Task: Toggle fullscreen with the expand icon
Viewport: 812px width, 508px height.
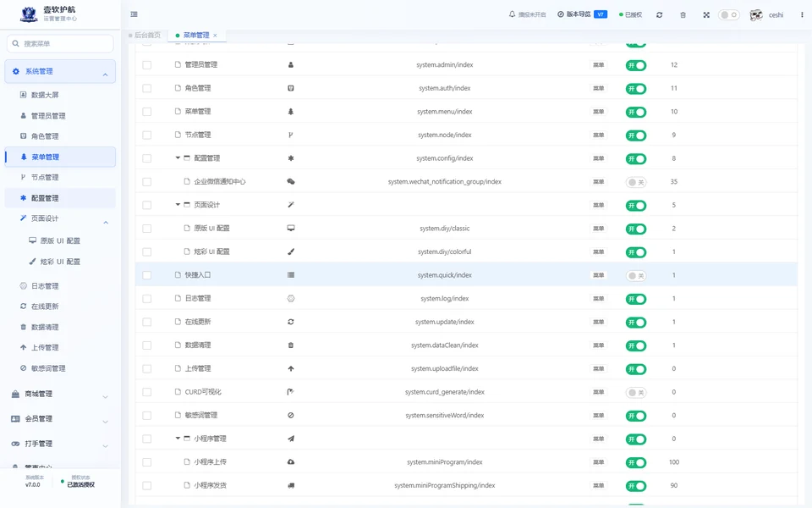Action: point(706,15)
